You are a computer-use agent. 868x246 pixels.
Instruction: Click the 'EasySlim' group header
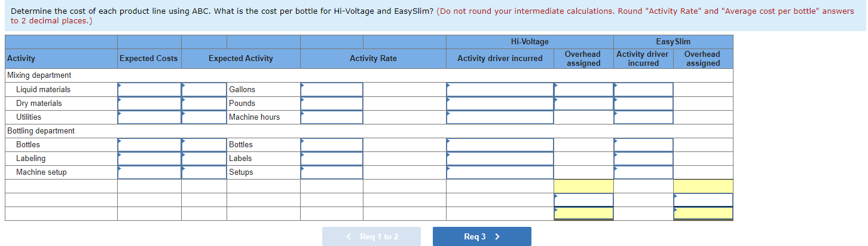pos(673,41)
